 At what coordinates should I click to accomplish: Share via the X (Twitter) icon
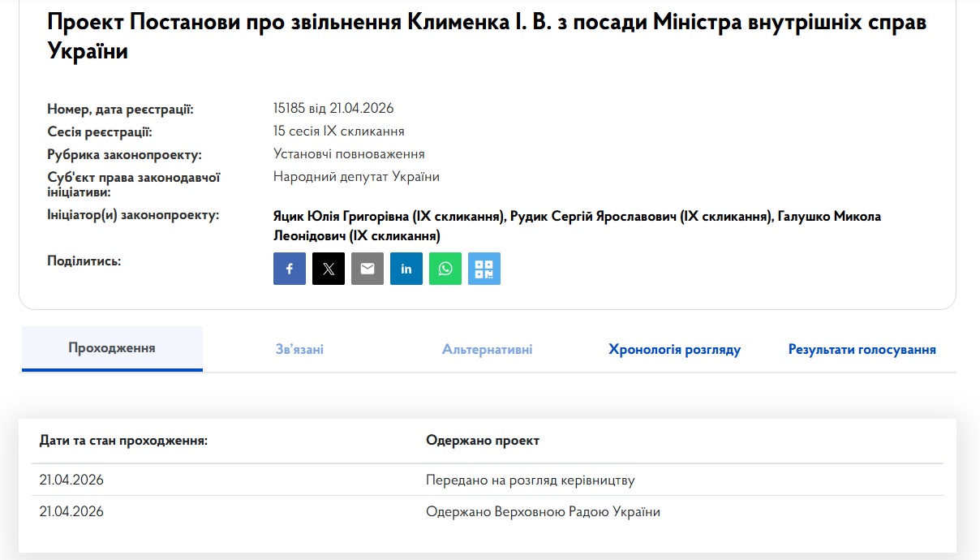point(329,269)
